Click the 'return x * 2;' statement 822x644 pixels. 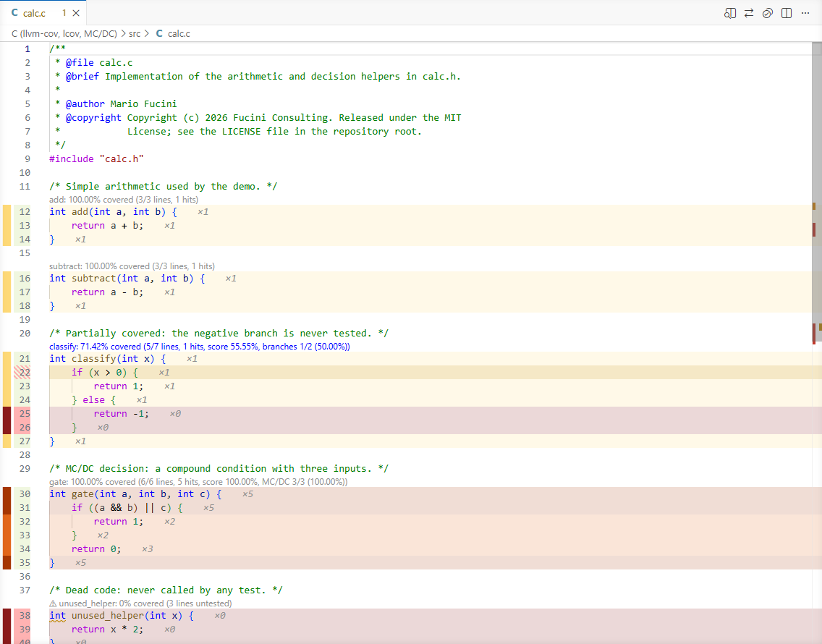(x=108, y=630)
